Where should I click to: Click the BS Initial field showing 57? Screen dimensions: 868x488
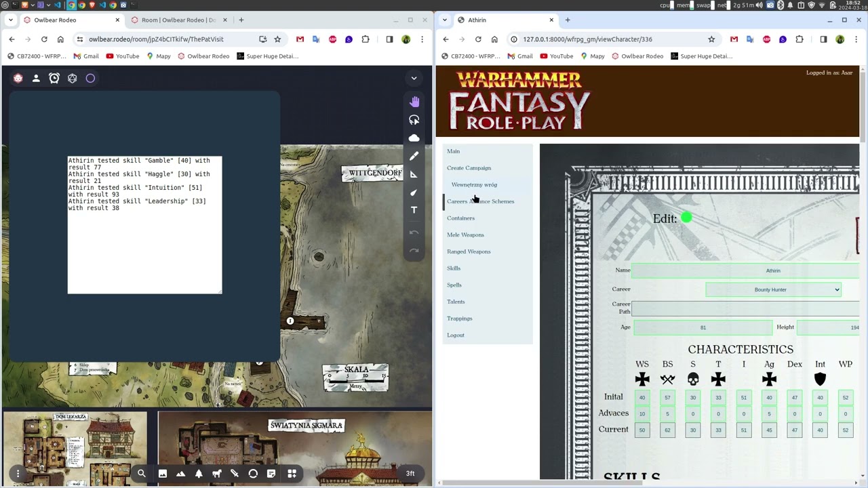coord(667,397)
